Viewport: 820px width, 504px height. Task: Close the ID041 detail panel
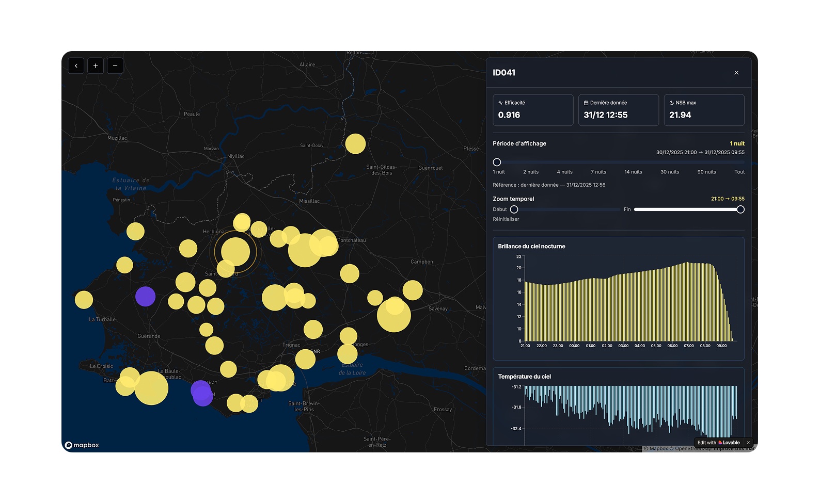point(736,73)
